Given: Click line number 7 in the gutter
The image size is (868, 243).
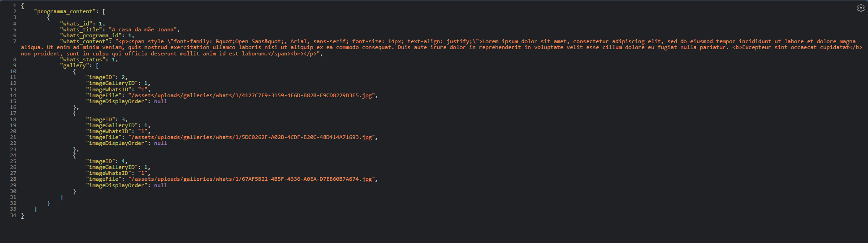Looking at the screenshot, I should pyautogui.click(x=15, y=41).
